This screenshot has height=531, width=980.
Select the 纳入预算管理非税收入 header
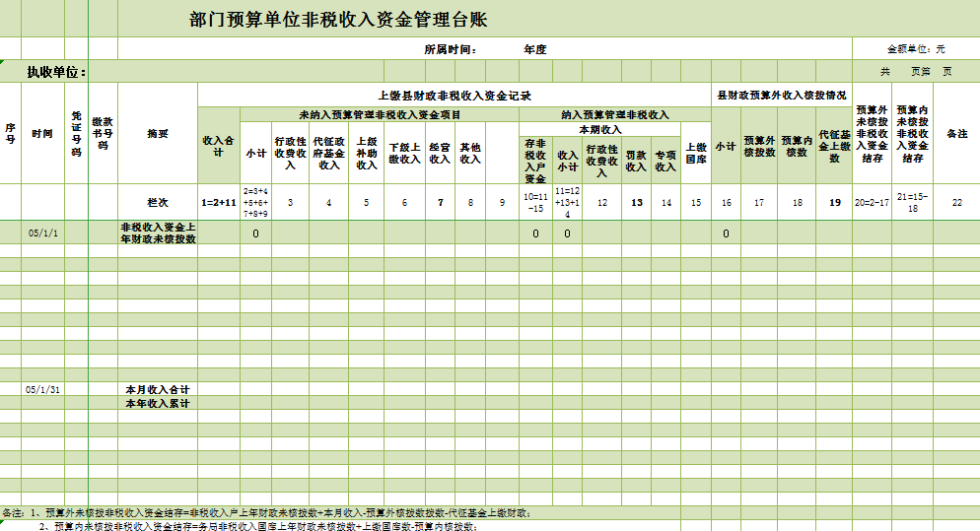(615, 115)
